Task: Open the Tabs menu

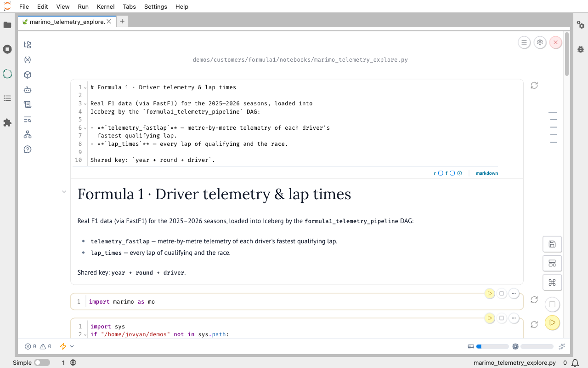Action: coord(130,6)
